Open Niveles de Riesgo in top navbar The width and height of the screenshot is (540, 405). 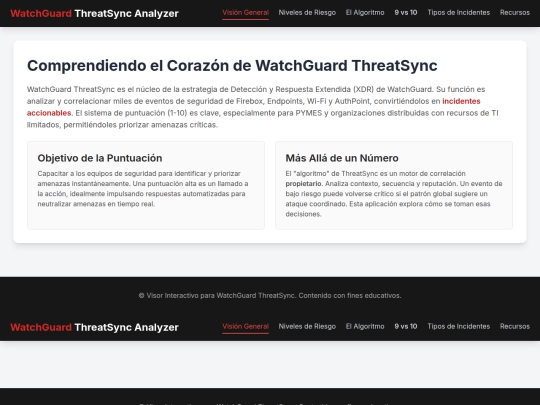click(x=307, y=13)
